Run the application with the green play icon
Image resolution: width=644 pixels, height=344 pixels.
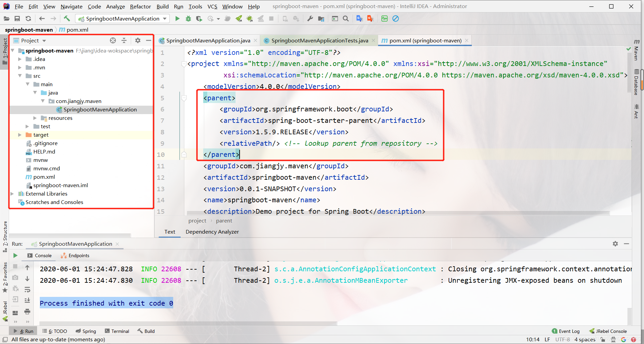point(177,19)
